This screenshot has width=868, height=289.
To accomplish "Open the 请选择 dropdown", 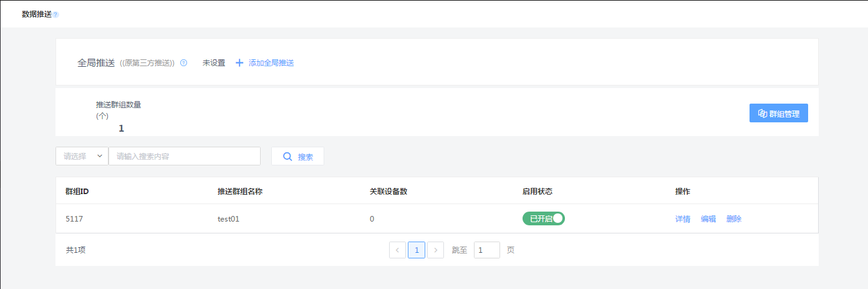I will pos(82,156).
